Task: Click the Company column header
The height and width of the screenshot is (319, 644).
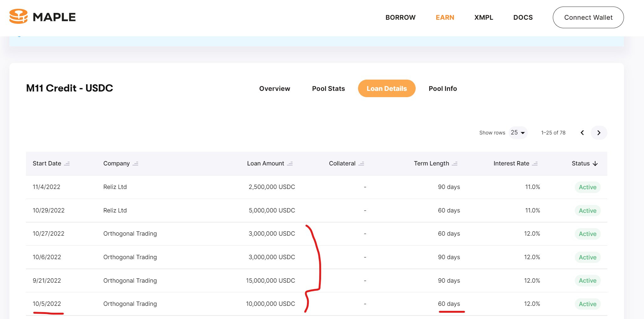Action: tap(117, 163)
